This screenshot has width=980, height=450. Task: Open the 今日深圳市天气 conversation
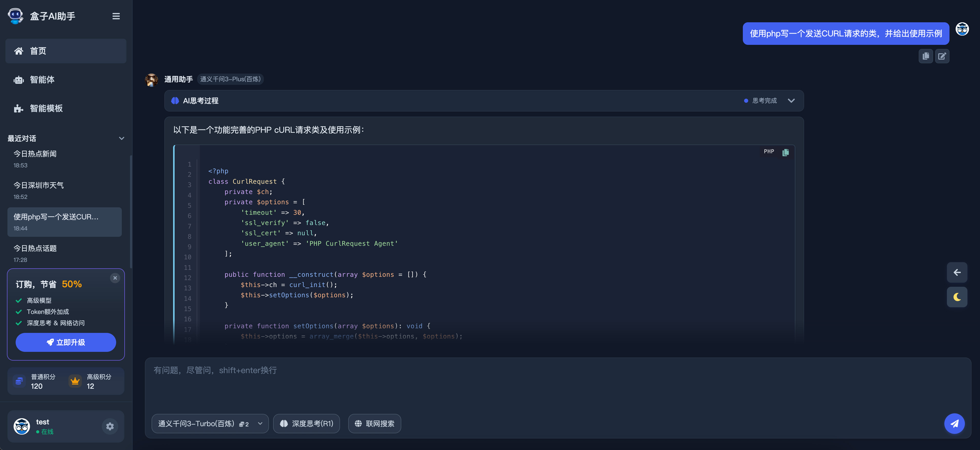tap(65, 190)
